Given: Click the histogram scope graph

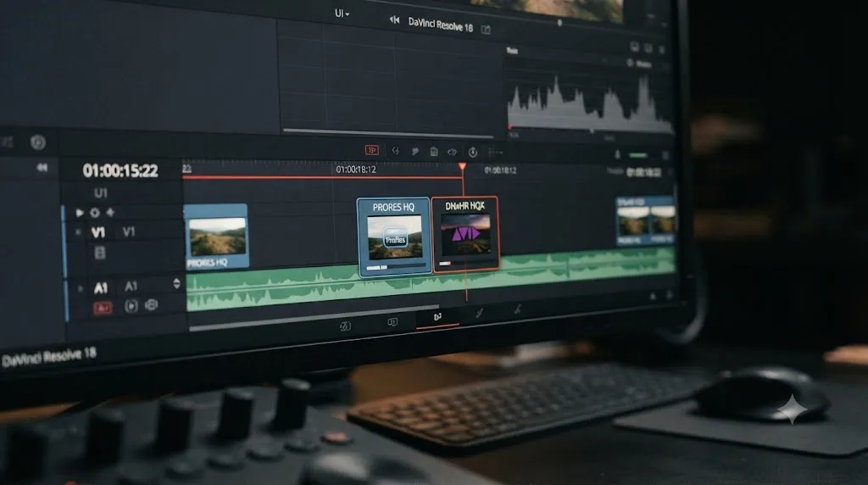Looking at the screenshot, I should click(590, 104).
